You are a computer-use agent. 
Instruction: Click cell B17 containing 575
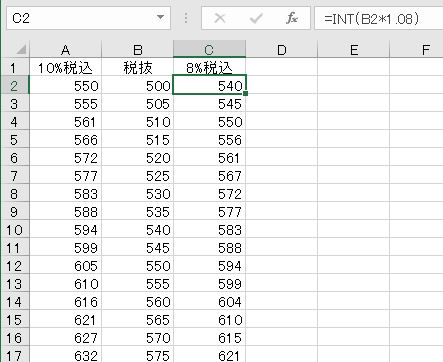[137, 355]
